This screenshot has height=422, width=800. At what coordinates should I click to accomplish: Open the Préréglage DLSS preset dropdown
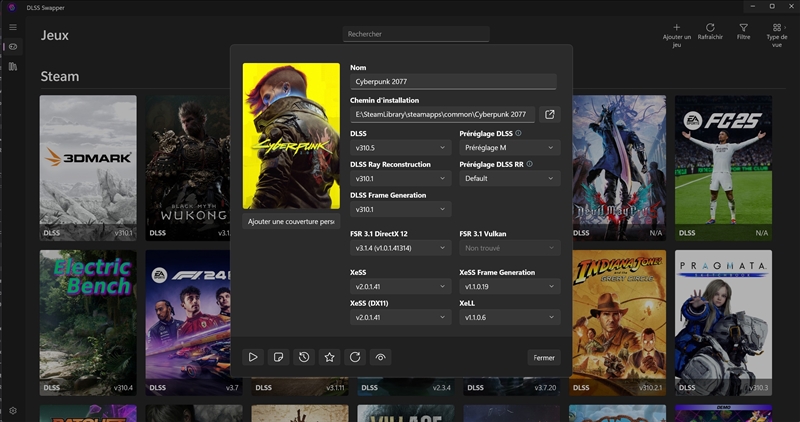point(509,148)
